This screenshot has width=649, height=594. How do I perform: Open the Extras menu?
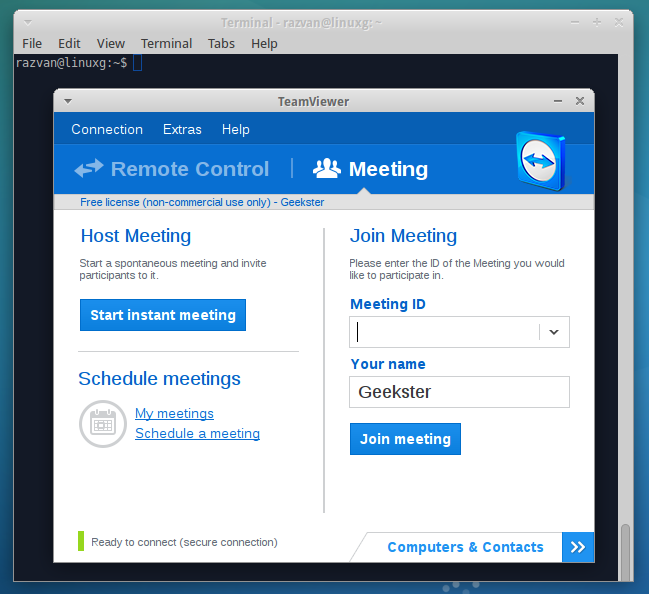pos(182,129)
